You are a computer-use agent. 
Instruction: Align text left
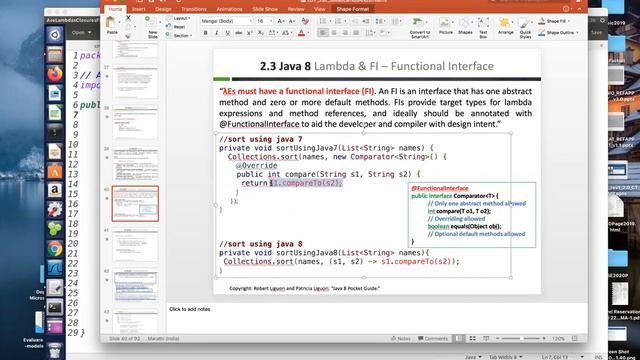323,33
